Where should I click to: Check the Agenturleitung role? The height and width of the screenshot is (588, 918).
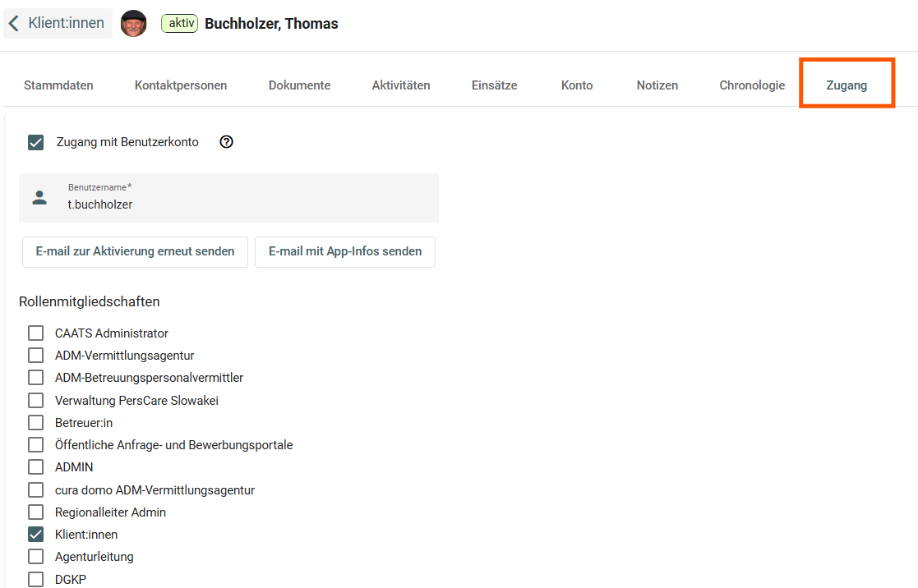[x=36, y=557]
